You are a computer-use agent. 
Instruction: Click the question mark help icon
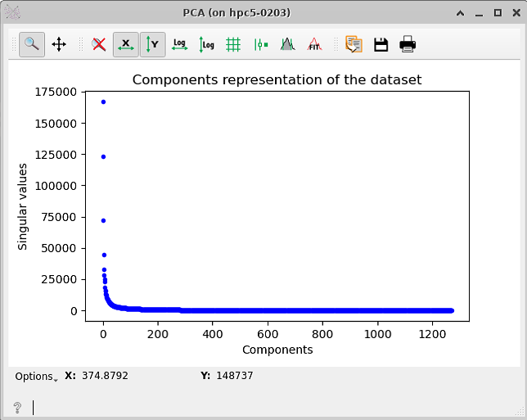[x=17, y=408]
